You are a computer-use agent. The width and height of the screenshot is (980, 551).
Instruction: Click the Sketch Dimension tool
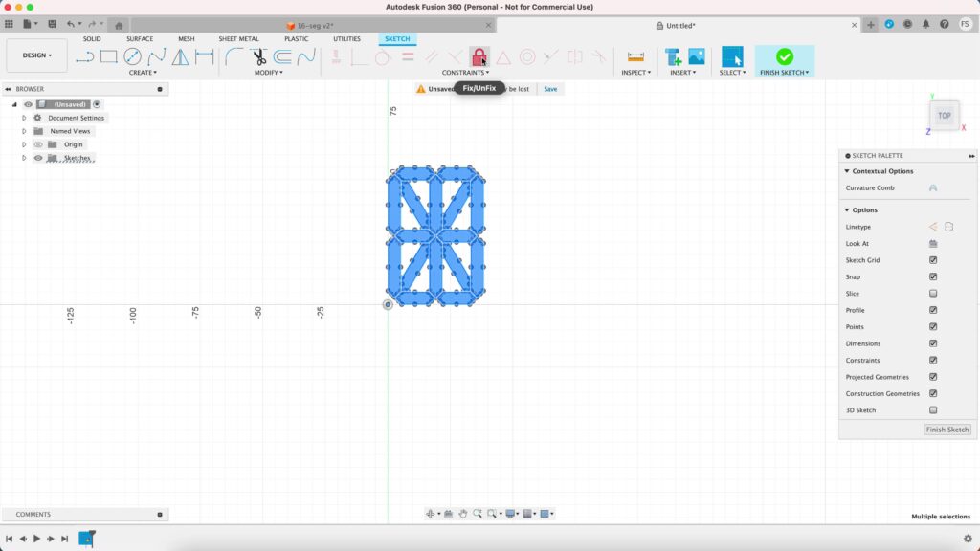point(204,57)
